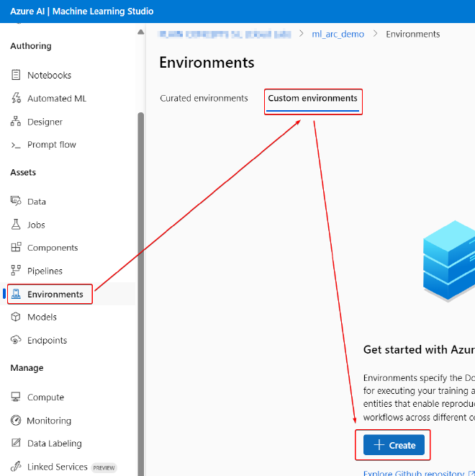Screen dimensions: 475x476
Task: Click the Authoring section heading
Action: 31,46
